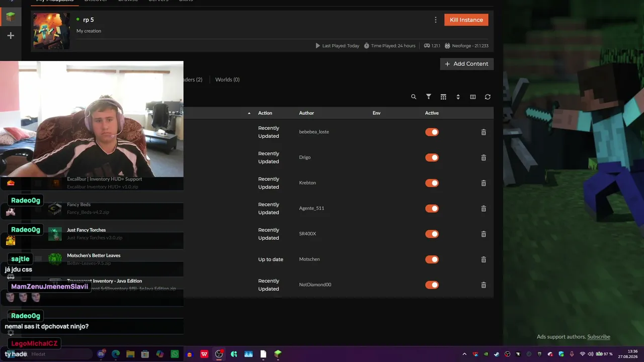Click the Add Content button
The image size is (644, 362).
pos(467,64)
